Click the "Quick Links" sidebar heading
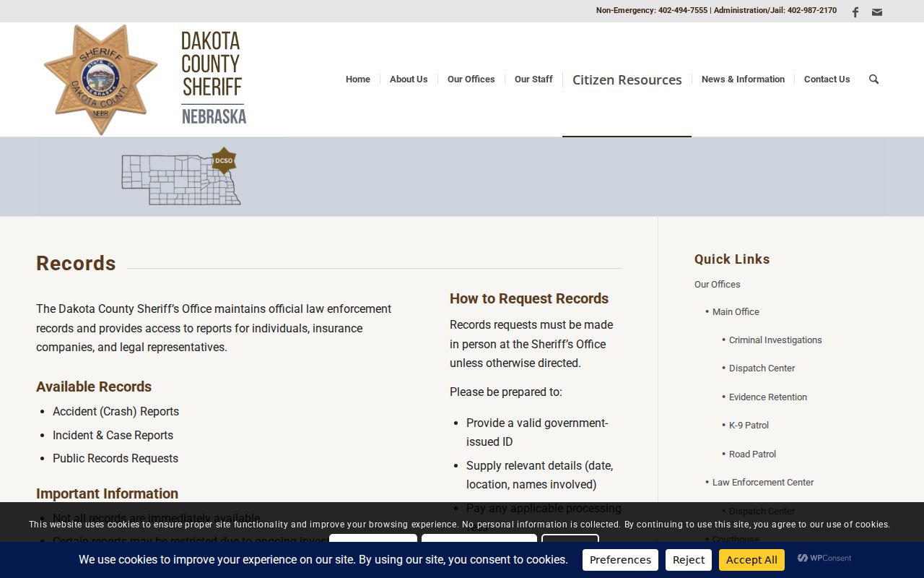 click(732, 259)
